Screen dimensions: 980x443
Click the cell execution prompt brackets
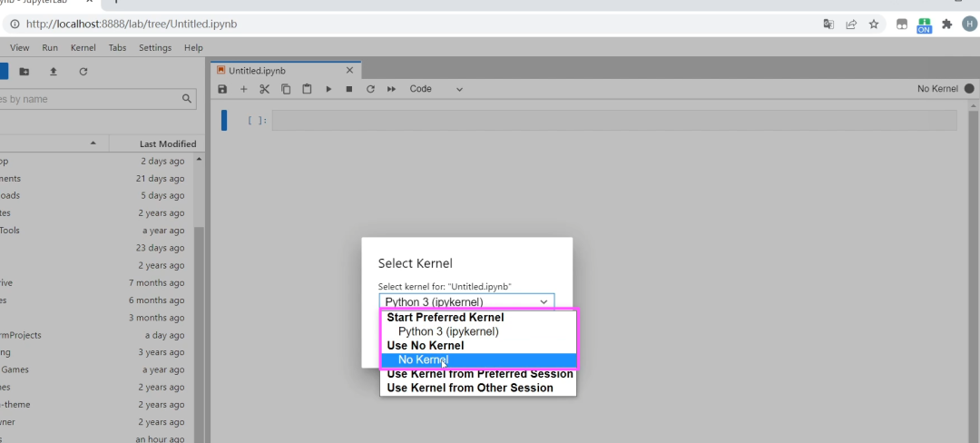pyautogui.click(x=258, y=121)
